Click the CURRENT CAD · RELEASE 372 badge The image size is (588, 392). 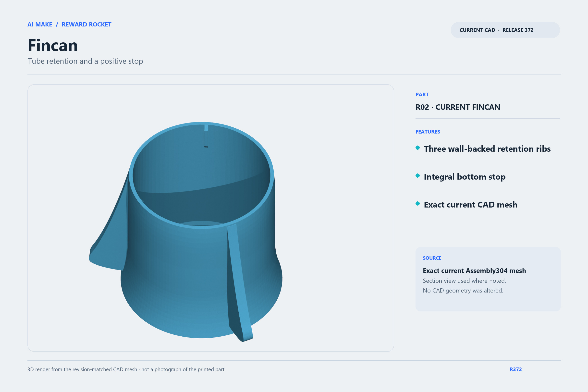point(505,30)
